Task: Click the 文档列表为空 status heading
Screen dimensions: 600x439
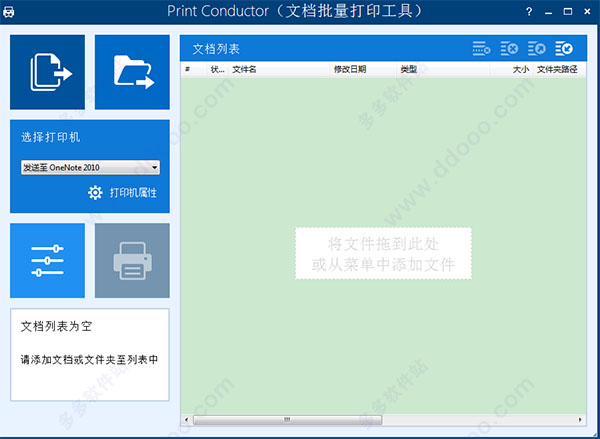Action: [57, 326]
